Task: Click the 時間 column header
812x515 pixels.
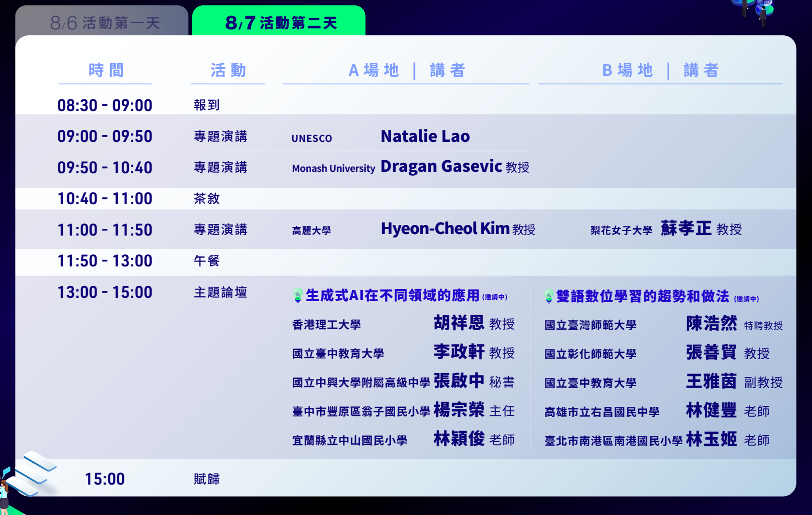Action: coord(106,70)
